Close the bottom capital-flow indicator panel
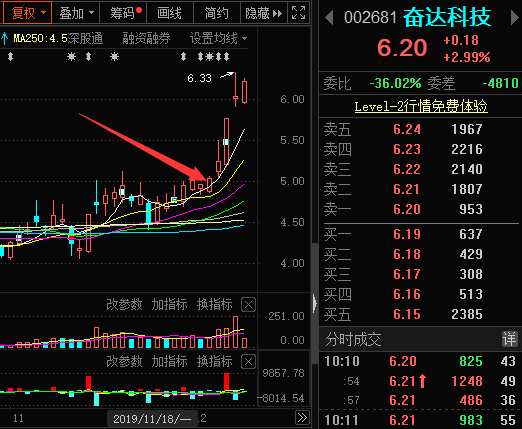The height and width of the screenshot is (429, 522). point(248,362)
